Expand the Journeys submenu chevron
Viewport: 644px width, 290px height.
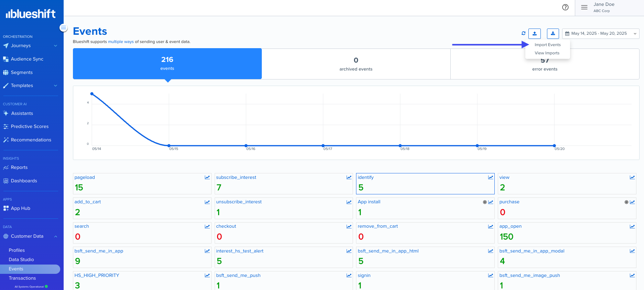click(x=55, y=46)
